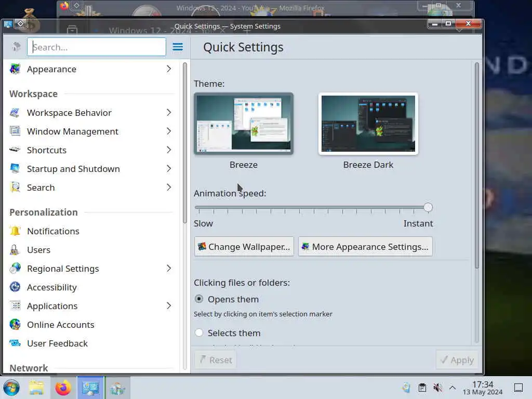Viewport: 532px width, 399px height.
Task: Click the System Settings taskbar icon
Action: pyautogui.click(x=90, y=388)
